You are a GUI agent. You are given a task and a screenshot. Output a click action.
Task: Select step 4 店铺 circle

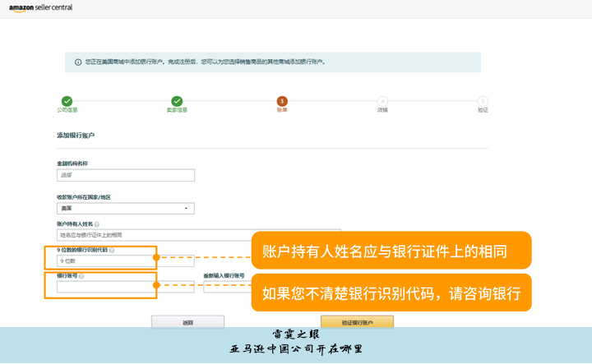point(382,101)
